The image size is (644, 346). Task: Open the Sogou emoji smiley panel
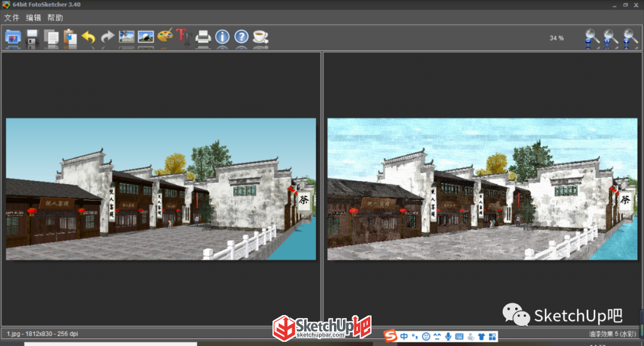tap(426, 336)
